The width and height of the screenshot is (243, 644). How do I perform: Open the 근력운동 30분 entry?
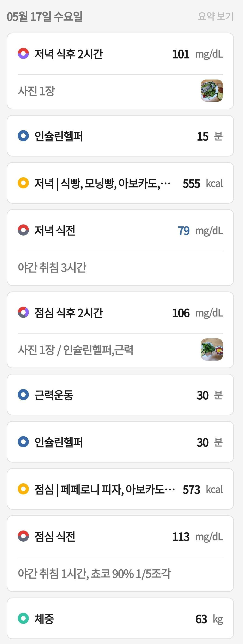coord(120,395)
